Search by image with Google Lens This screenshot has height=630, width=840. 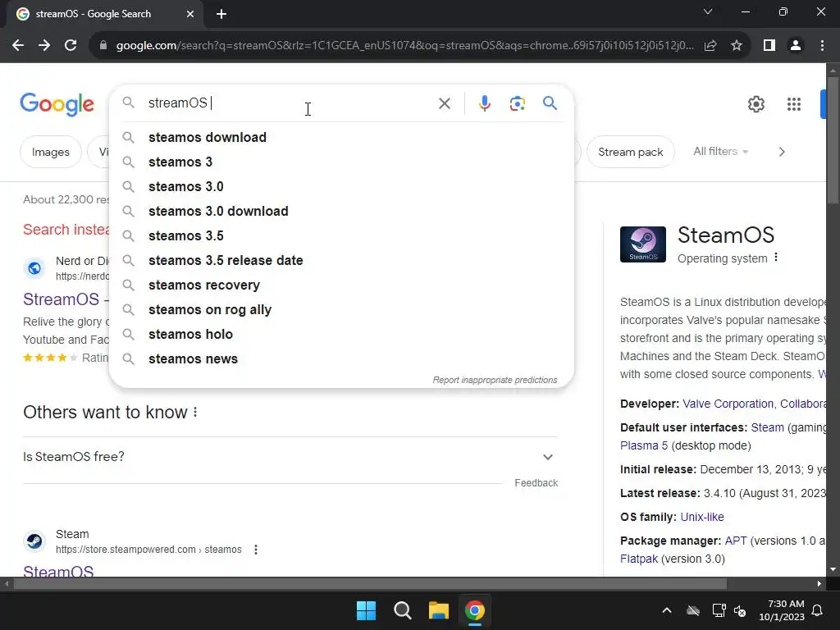[517, 103]
